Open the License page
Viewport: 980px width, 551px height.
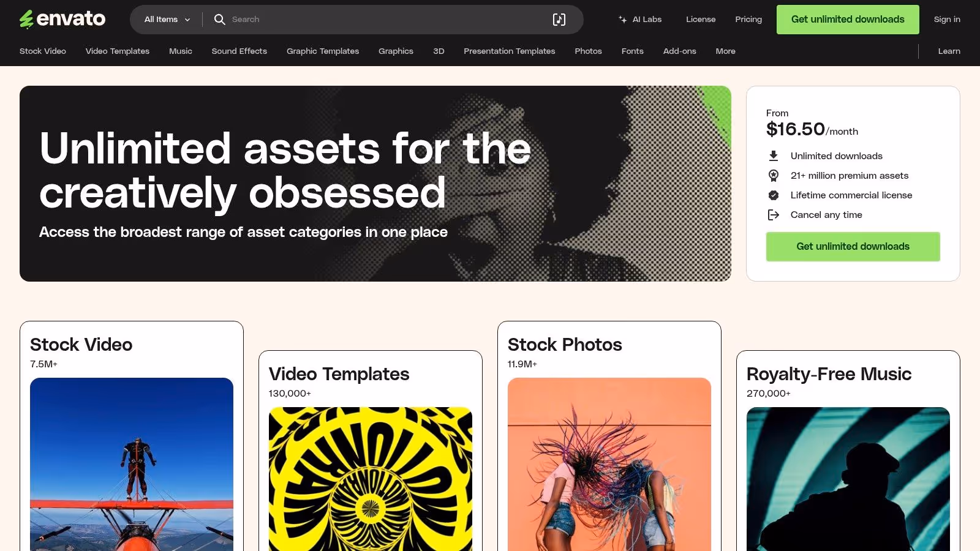701,20
